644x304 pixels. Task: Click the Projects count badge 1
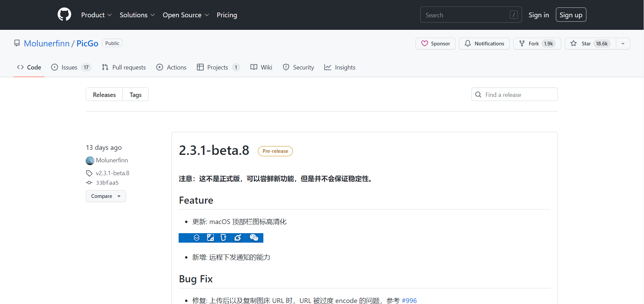[x=236, y=67]
